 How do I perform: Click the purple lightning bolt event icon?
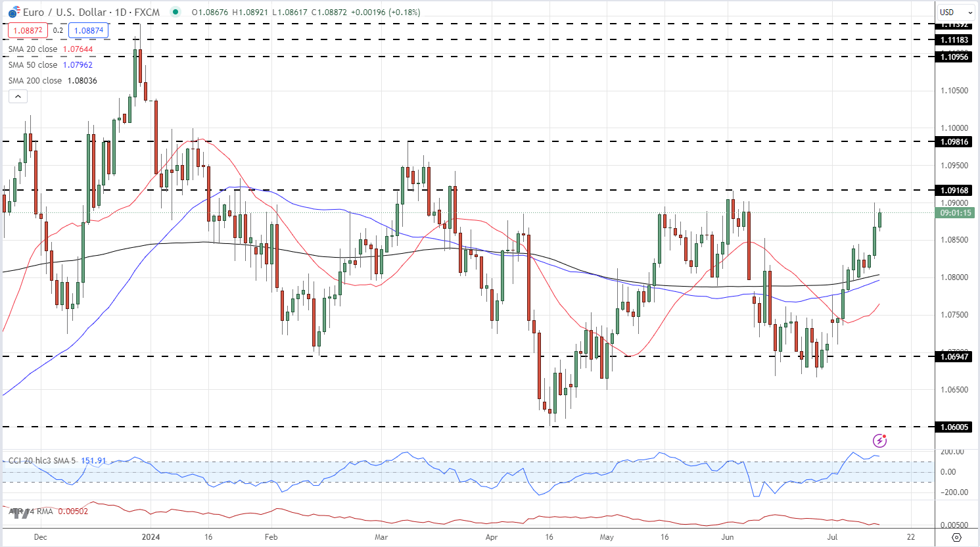(x=880, y=440)
